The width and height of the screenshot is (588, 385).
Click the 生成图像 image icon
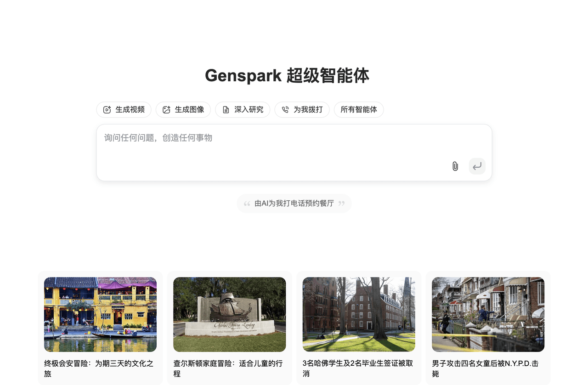pos(166,110)
